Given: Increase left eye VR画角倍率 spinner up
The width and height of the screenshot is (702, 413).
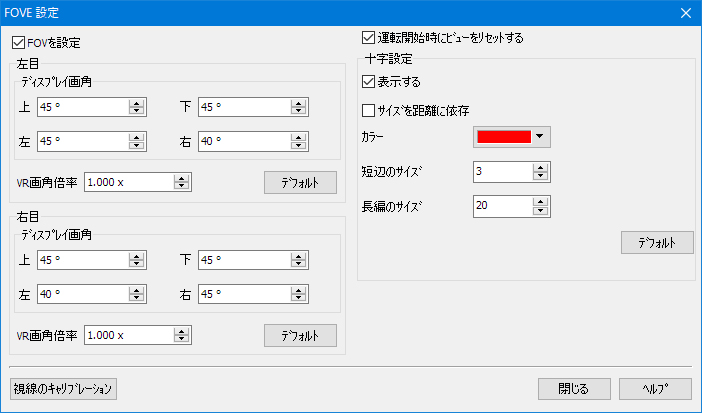Looking at the screenshot, I should [x=181, y=178].
